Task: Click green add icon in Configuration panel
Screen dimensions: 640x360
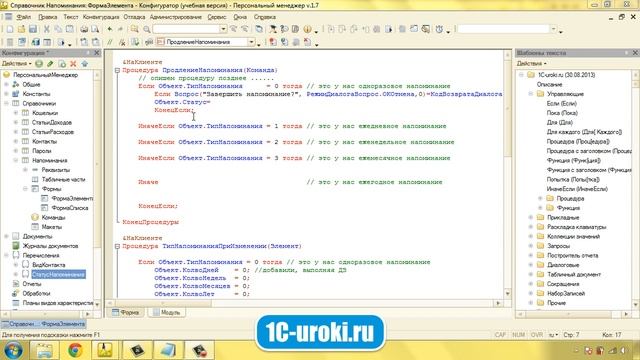Action: (x=39, y=64)
